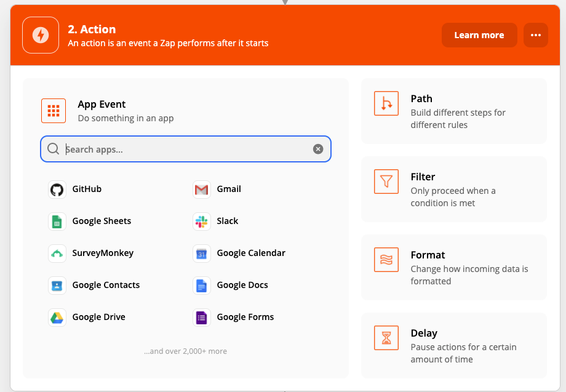Viewport: 566px width, 392px height.
Task: Select the Slack app icon
Action: (201, 222)
